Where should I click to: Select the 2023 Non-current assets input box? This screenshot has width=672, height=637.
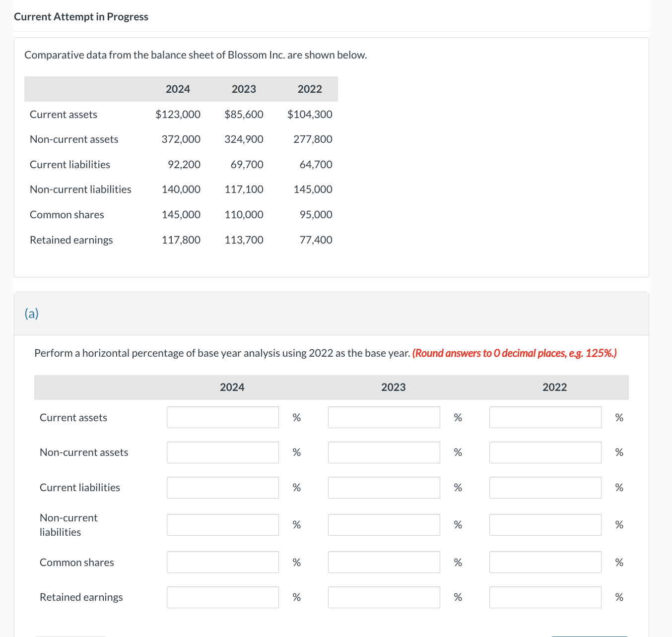384,452
